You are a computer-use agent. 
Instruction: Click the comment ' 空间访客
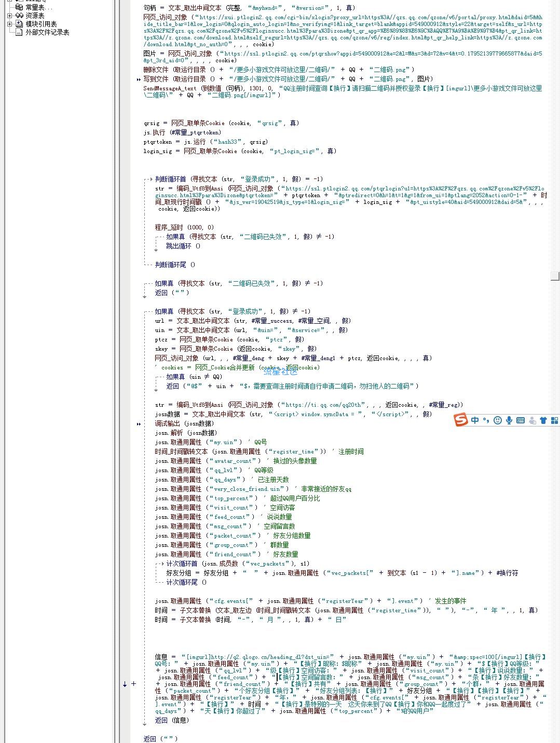(x=279, y=507)
